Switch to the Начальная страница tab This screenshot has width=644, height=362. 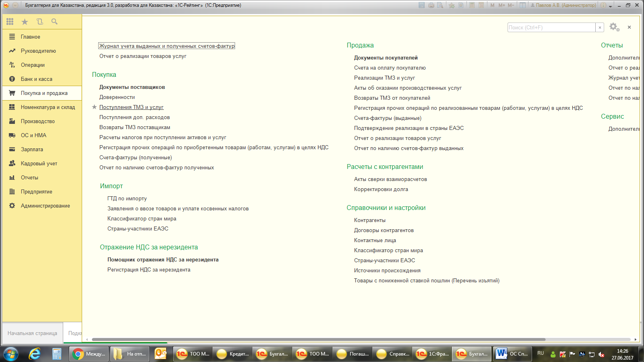[x=32, y=333]
